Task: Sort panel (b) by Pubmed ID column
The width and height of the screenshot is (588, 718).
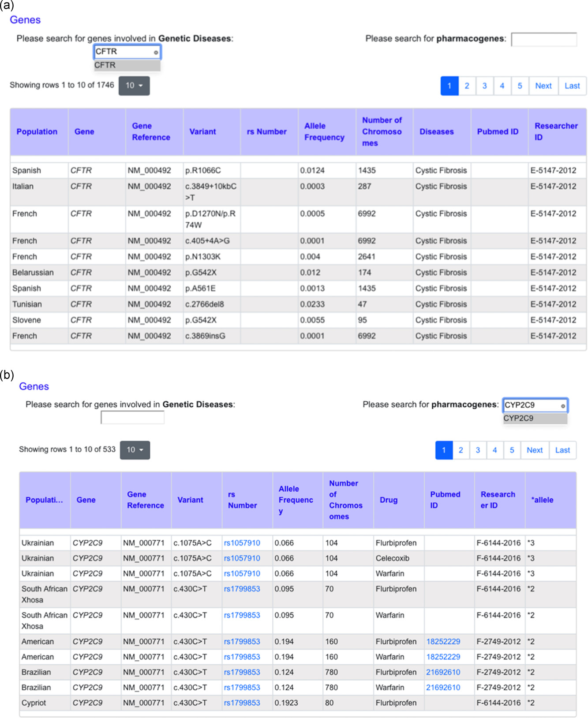Action: click(449, 500)
